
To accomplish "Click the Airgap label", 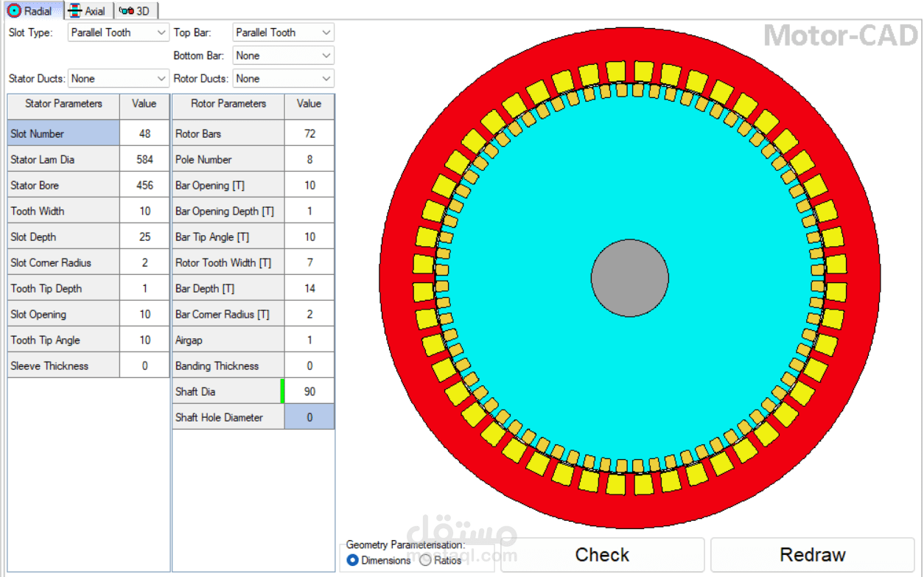I will point(228,340).
